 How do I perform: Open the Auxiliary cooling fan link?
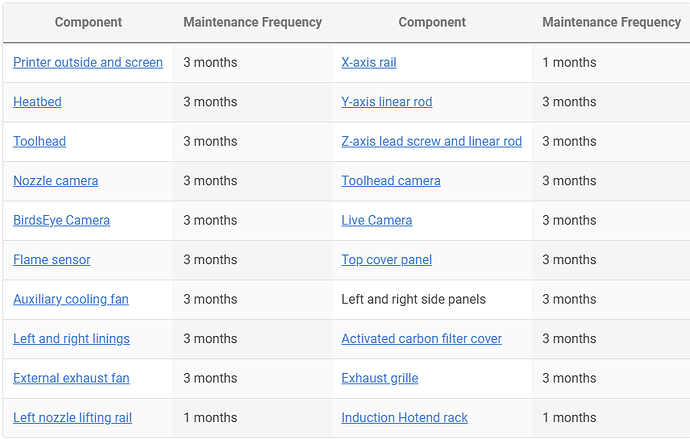point(71,300)
